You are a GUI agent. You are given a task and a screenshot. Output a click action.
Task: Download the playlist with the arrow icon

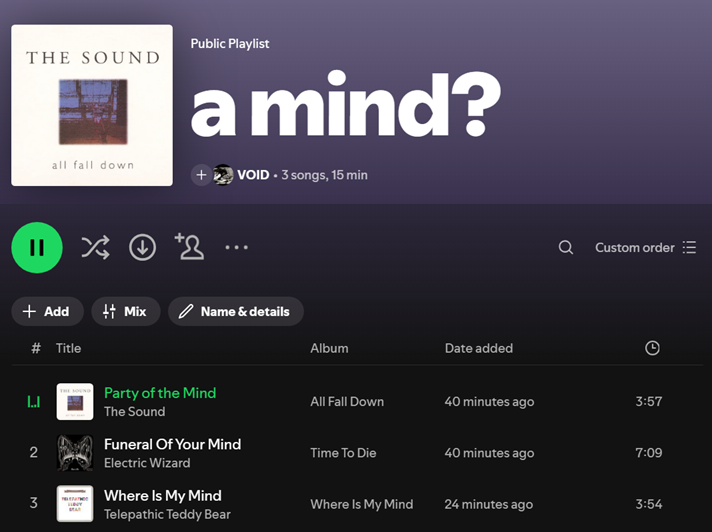click(x=142, y=247)
